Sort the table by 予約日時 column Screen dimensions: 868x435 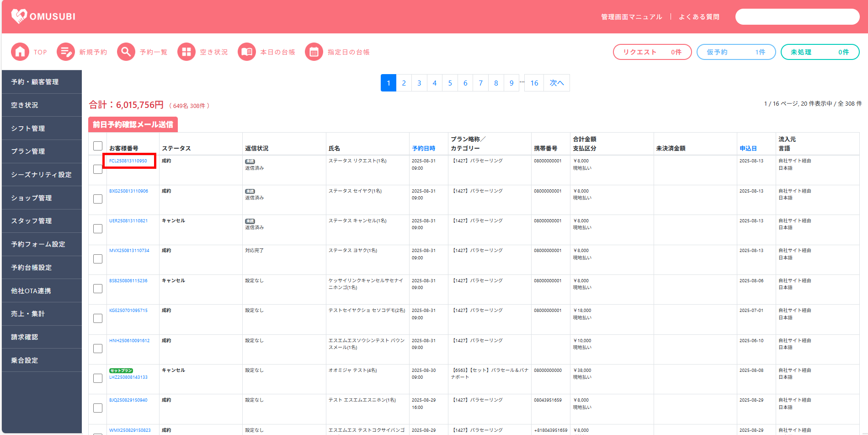[423, 149]
